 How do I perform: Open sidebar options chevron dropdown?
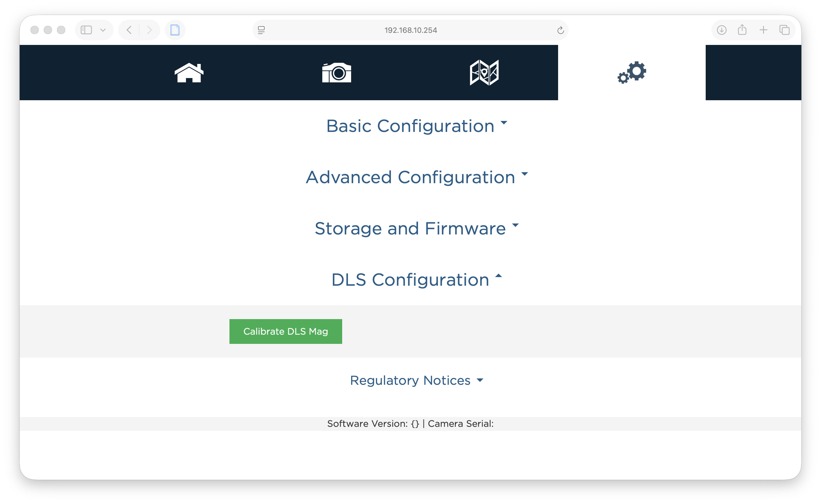pyautogui.click(x=103, y=30)
